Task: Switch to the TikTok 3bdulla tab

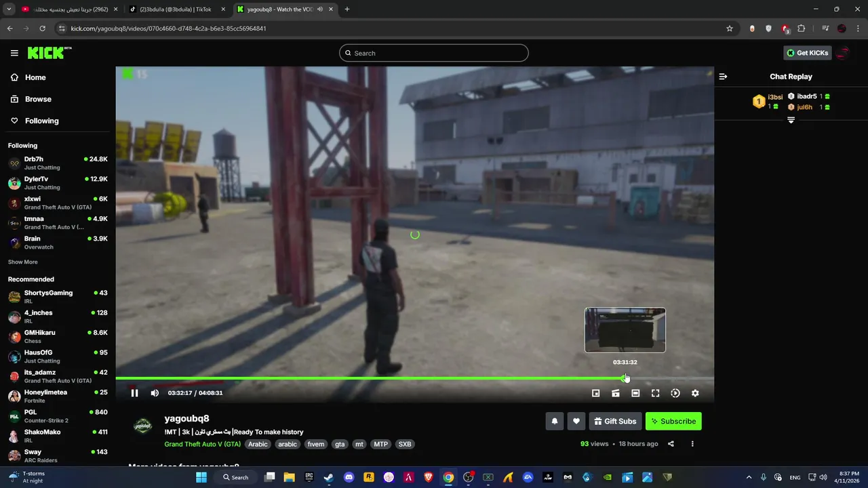Action: point(178,9)
